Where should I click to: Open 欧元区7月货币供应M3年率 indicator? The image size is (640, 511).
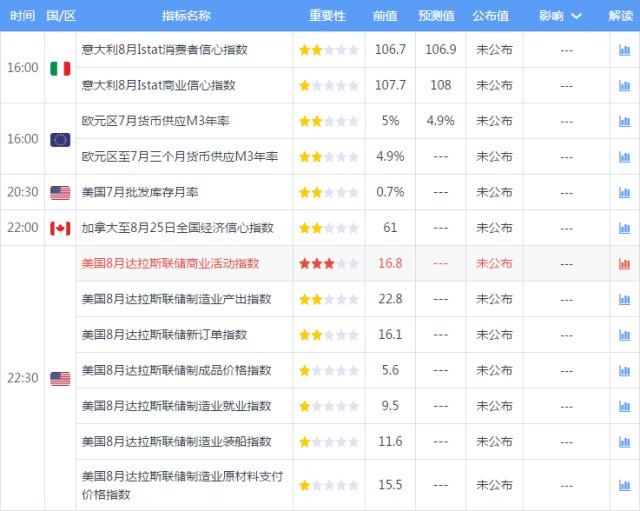tap(156, 121)
